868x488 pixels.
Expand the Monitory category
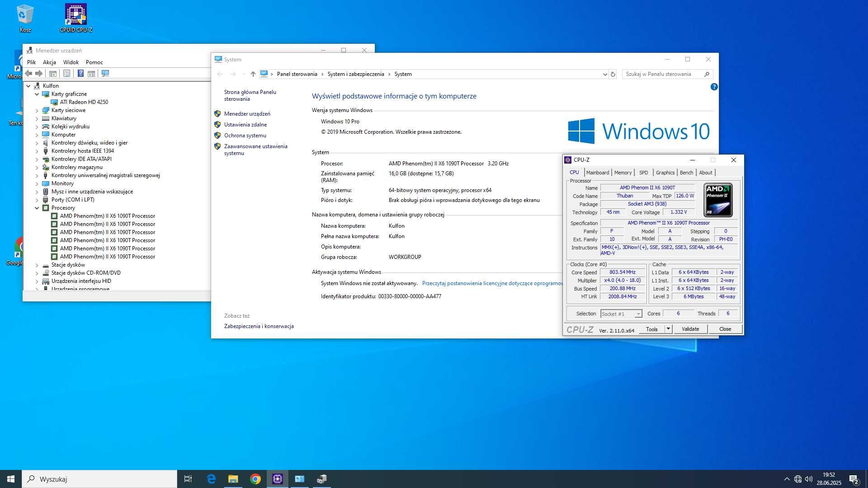(x=37, y=183)
